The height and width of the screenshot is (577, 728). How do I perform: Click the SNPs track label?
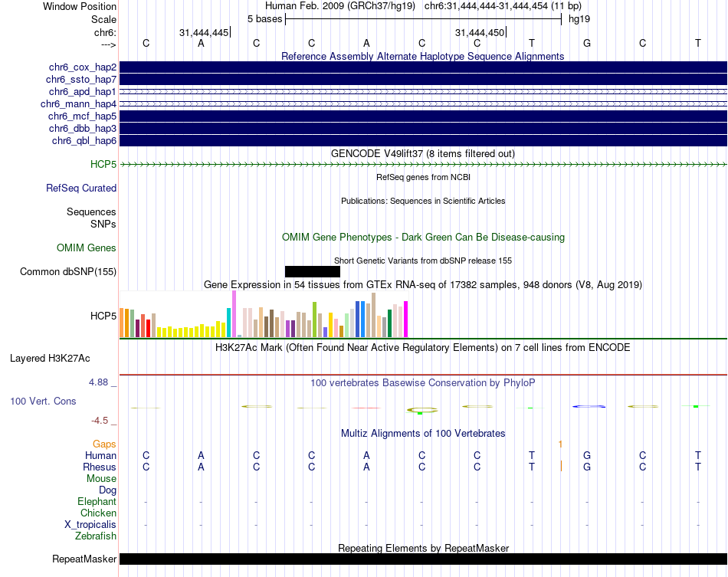[103, 225]
